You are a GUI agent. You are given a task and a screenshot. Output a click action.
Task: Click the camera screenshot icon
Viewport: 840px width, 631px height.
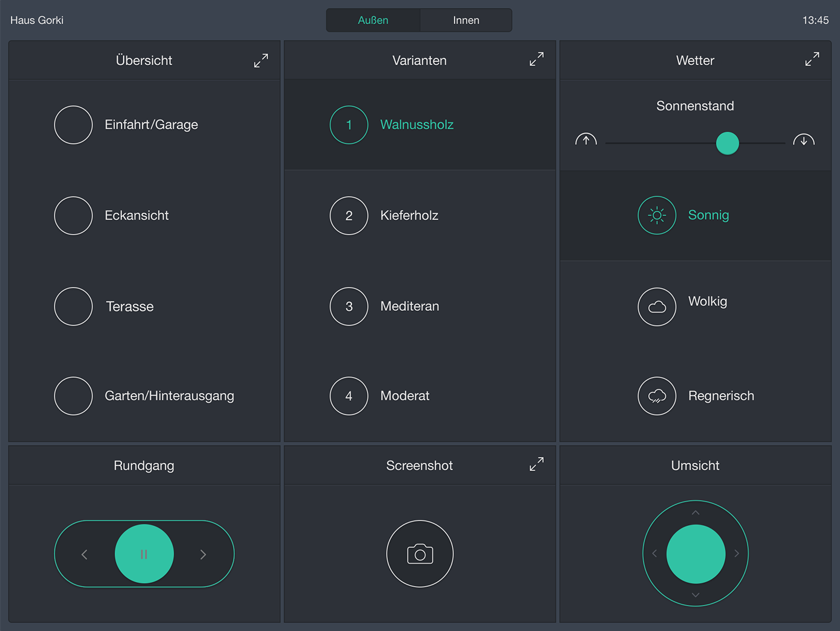pos(419,554)
